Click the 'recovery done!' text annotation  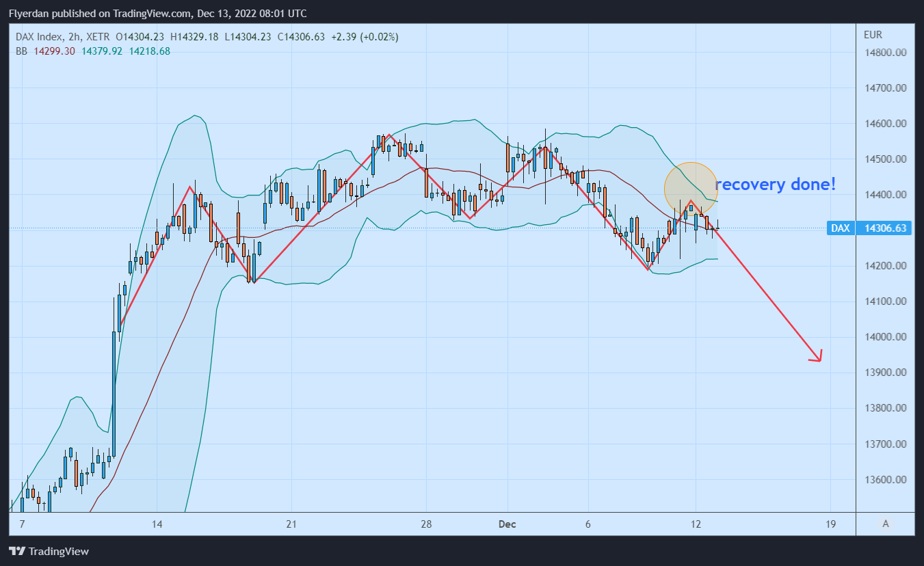[x=775, y=185]
